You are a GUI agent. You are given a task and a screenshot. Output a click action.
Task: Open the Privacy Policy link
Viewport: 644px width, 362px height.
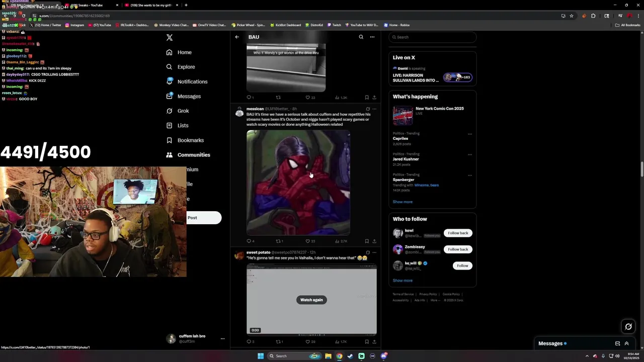pyautogui.click(x=428, y=294)
